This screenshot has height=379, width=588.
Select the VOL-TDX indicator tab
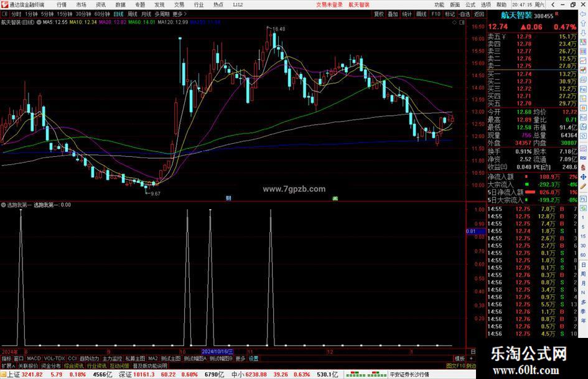pos(54,358)
